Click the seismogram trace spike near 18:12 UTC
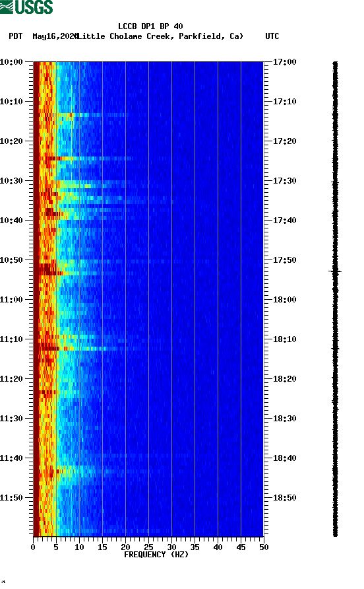Image resolution: width=364 pixels, height=589 pixels. 335,349
